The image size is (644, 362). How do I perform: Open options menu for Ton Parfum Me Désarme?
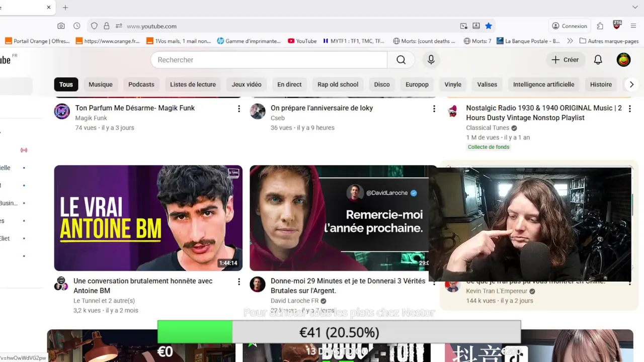click(239, 109)
